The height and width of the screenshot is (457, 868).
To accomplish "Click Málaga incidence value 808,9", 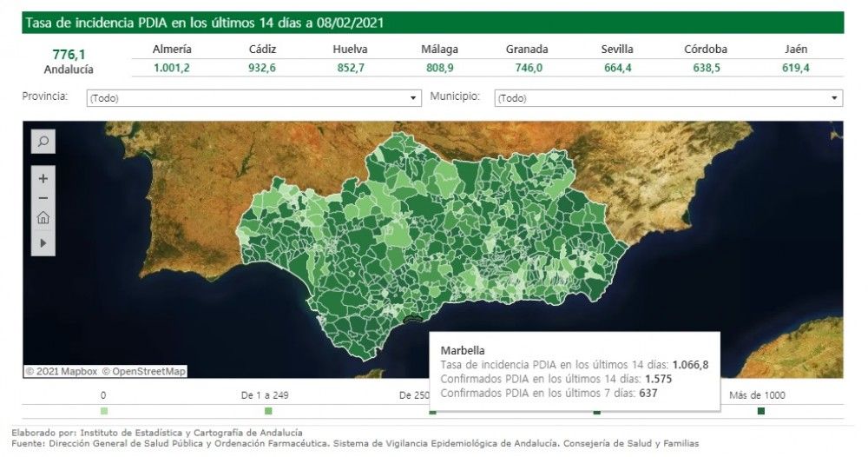I will [x=440, y=68].
